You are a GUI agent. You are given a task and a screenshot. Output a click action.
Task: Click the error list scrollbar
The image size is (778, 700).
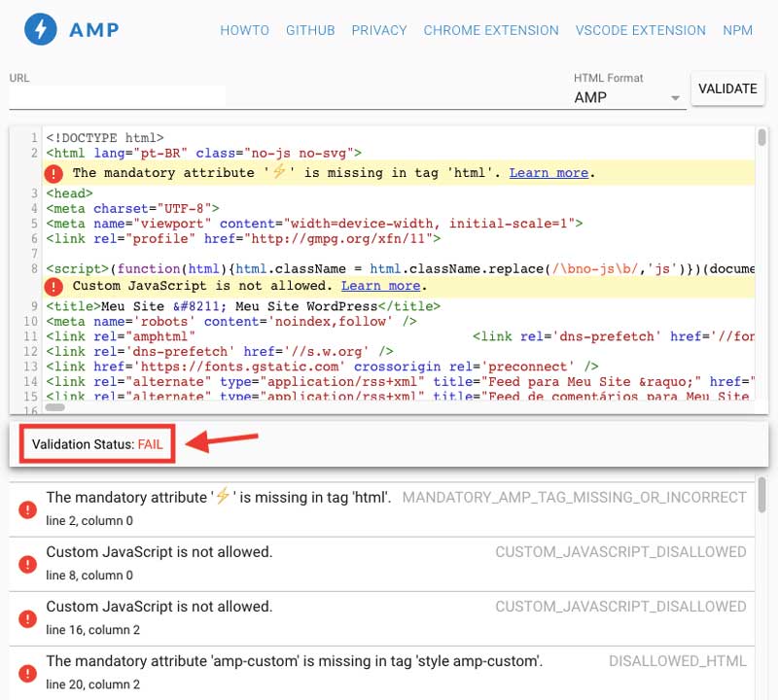pos(762,496)
